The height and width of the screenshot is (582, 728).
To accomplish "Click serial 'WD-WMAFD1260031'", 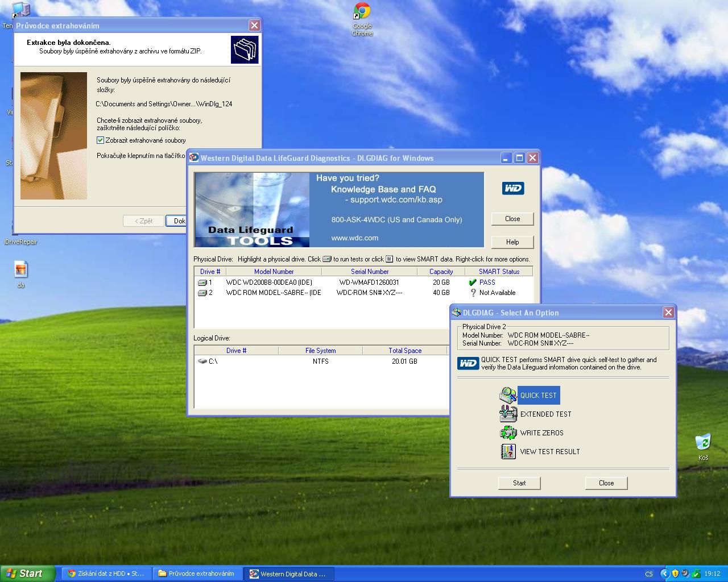I will click(369, 282).
